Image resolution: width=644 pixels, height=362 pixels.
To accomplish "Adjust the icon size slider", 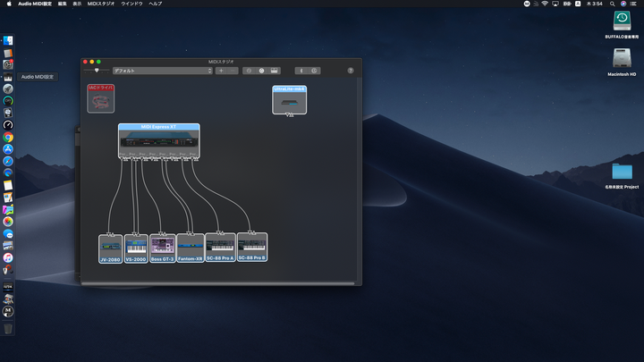I will 96,70.
